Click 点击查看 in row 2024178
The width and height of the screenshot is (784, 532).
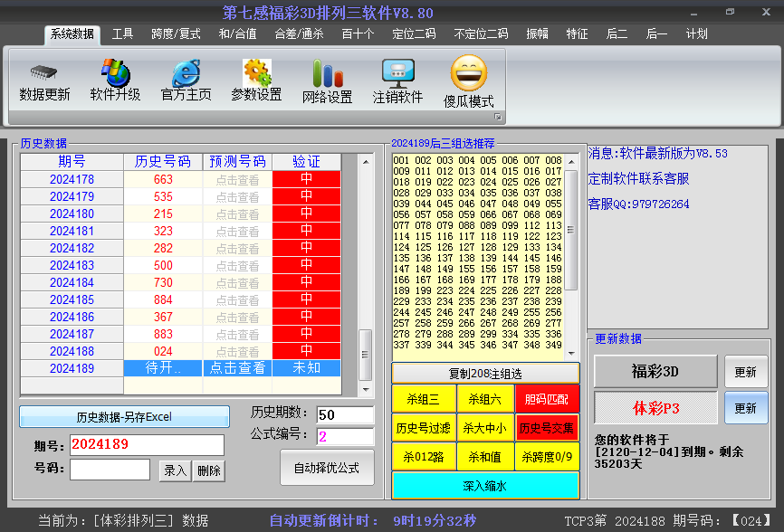point(237,179)
